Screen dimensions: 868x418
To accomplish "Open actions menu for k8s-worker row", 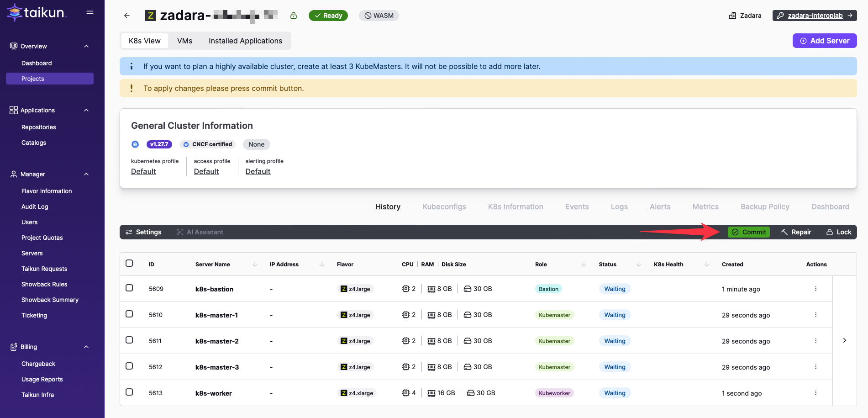I will [815, 393].
